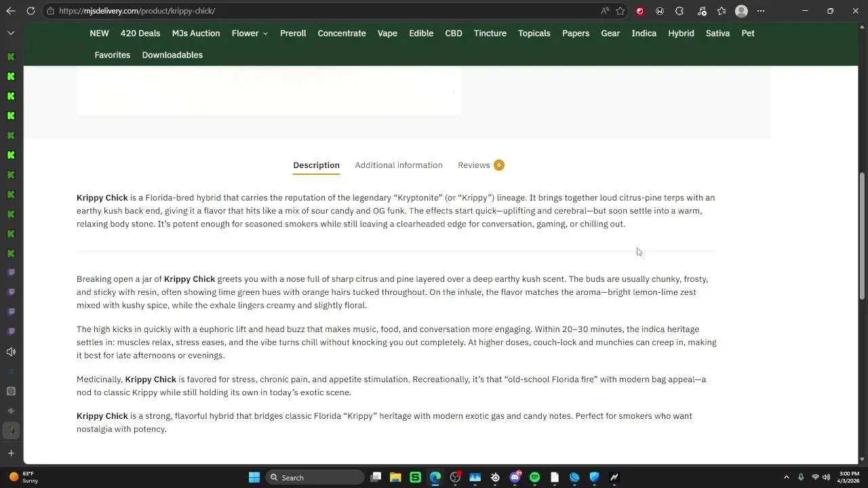Go to the Topicals category

click(534, 33)
